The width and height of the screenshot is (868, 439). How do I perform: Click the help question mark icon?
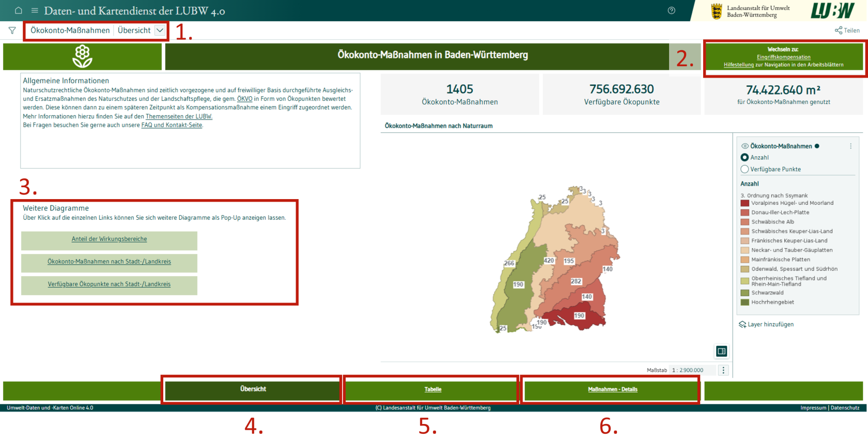click(x=671, y=10)
